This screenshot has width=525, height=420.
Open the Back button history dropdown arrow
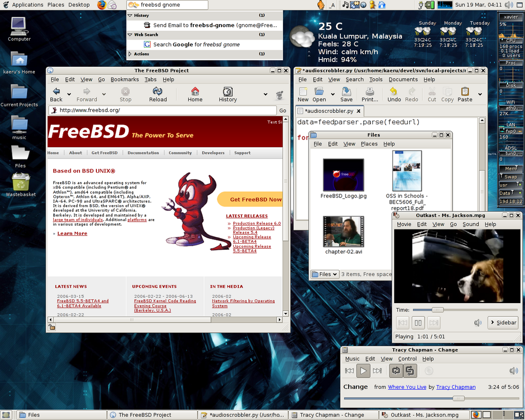[69, 94]
